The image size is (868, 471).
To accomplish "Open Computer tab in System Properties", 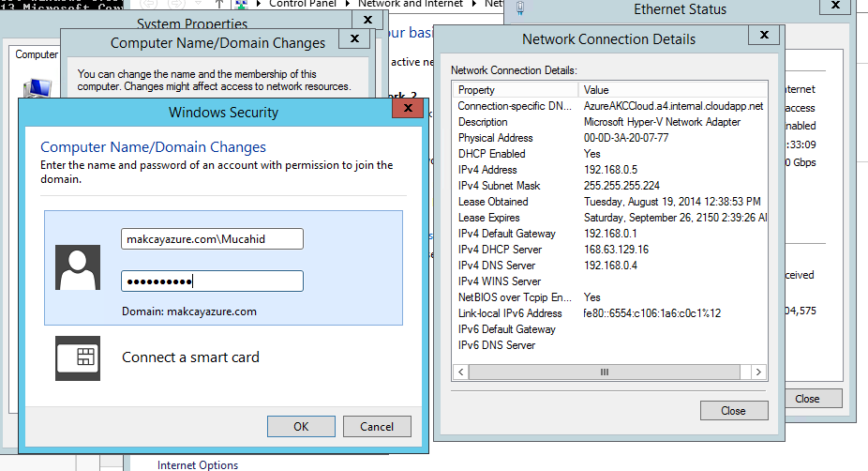I will tap(37, 54).
